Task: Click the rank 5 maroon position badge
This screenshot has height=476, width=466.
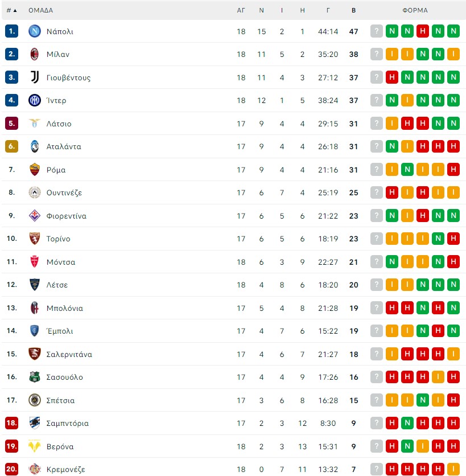Action: pos(11,123)
